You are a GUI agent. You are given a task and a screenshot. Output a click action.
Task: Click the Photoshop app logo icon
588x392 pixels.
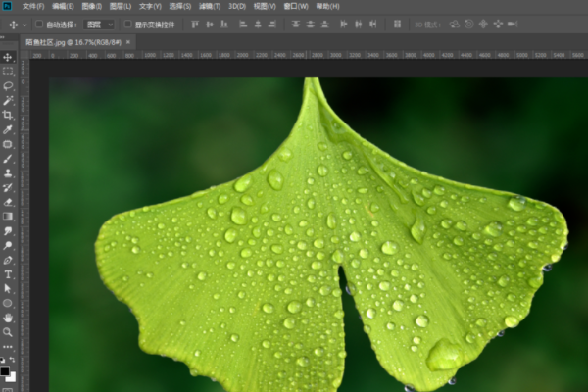tap(7, 6)
